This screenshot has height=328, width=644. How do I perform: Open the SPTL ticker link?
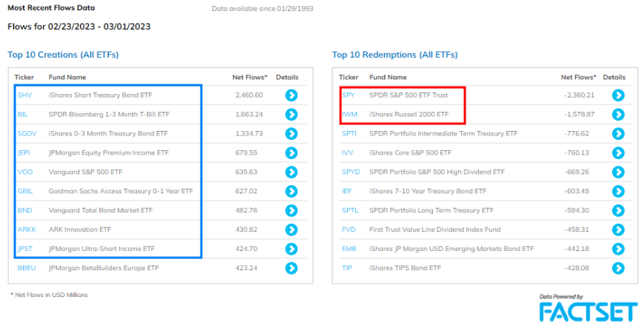(x=350, y=210)
